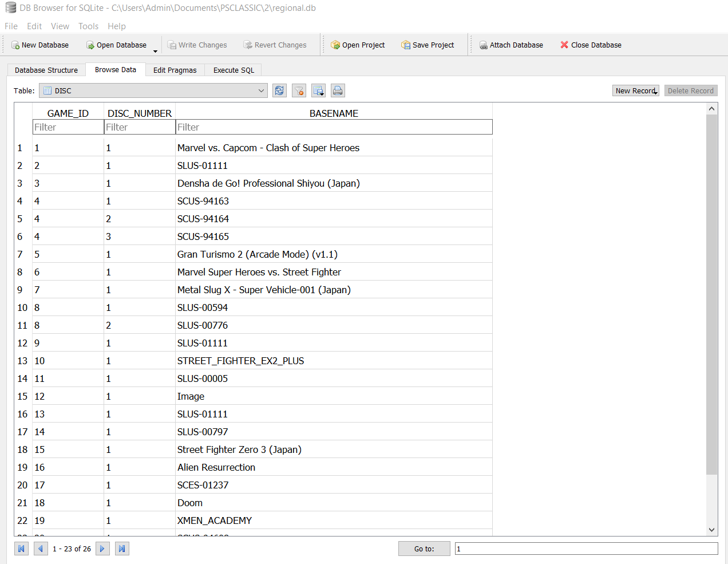Click the save table as icon
The image size is (728, 564).
click(319, 90)
